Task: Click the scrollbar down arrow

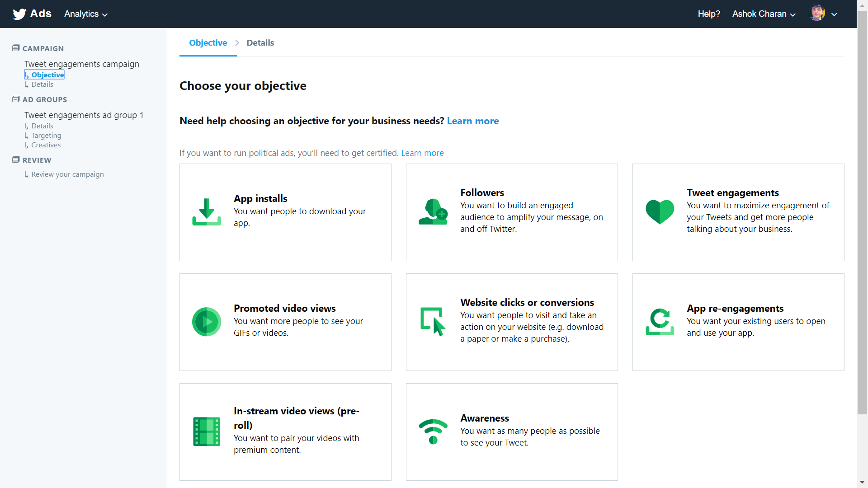Action: point(862,482)
